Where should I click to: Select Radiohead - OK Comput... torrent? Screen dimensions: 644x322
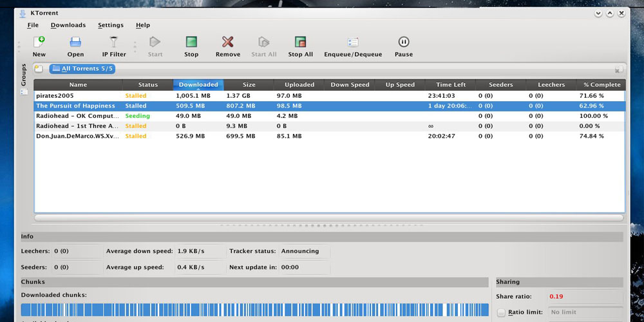coord(329,116)
